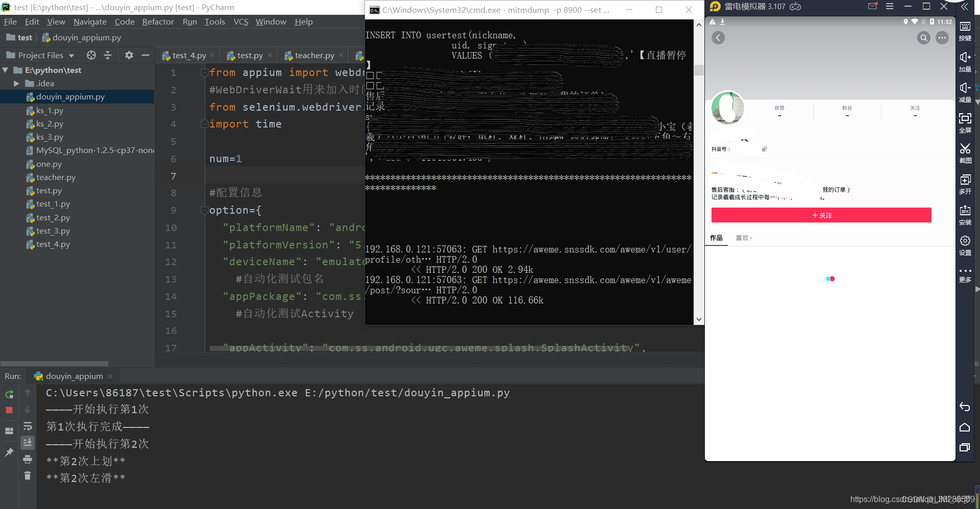This screenshot has width=980, height=509.
Task: Click the print icon in Run panel
Action: point(28,460)
